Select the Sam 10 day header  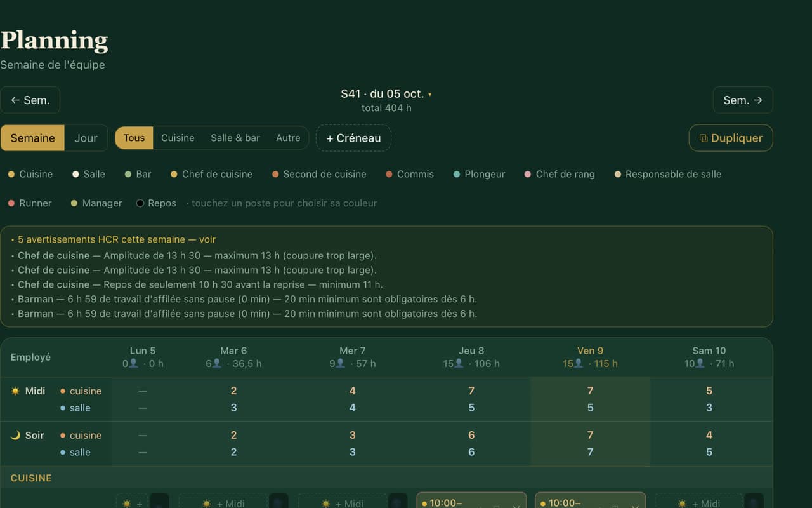coord(709,357)
